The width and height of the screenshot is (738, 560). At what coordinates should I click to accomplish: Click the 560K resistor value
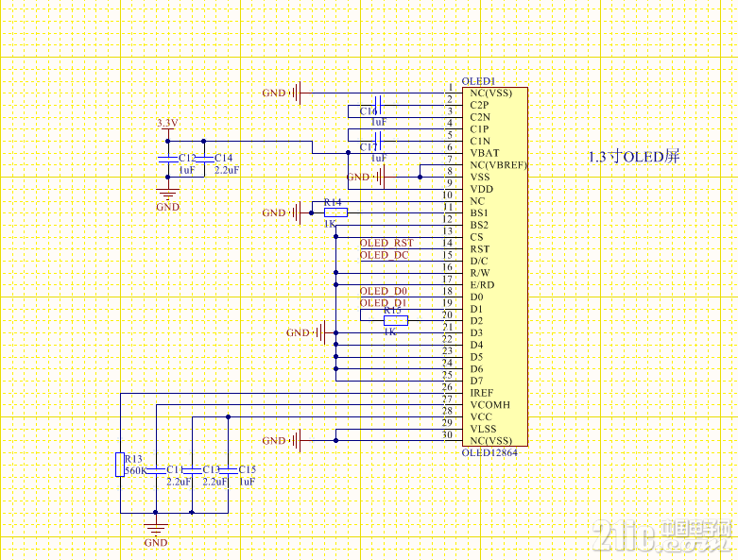pos(135,470)
